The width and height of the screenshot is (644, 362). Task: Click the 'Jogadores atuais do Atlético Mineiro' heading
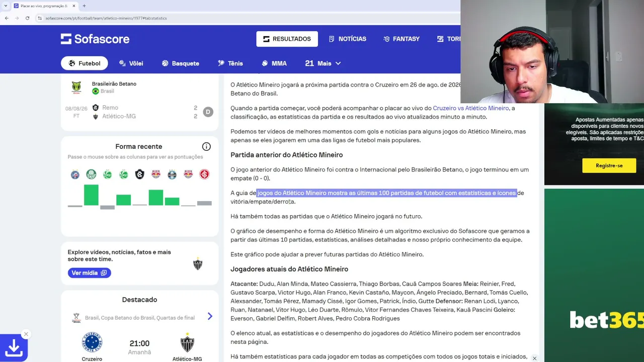click(x=289, y=269)
